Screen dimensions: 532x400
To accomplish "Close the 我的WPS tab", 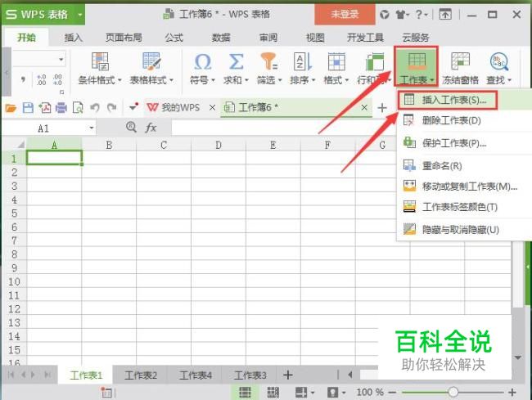I will tap(213, 107).
